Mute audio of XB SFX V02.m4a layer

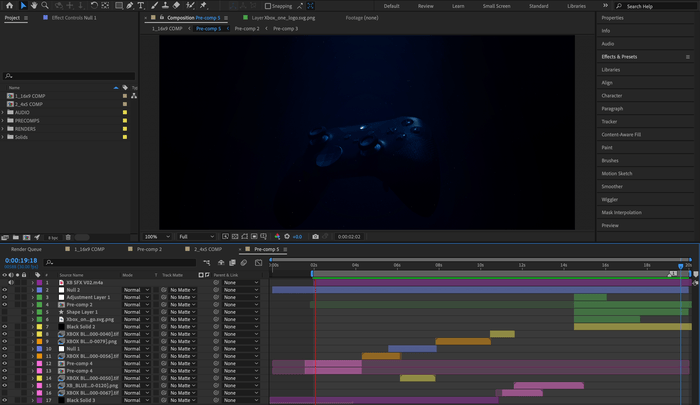11,283
